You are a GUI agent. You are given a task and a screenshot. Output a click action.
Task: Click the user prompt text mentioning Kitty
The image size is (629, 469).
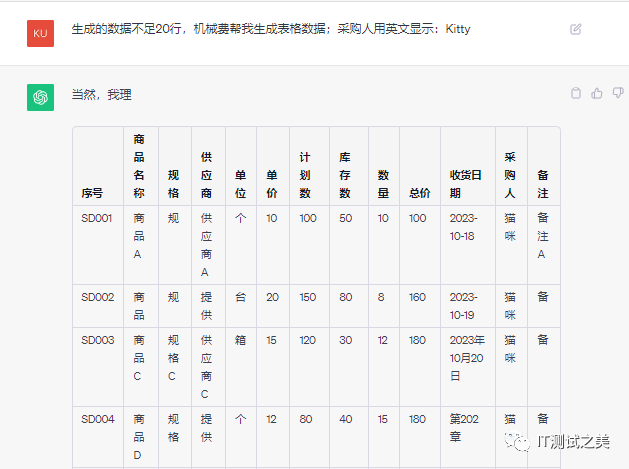pos(271,30)
